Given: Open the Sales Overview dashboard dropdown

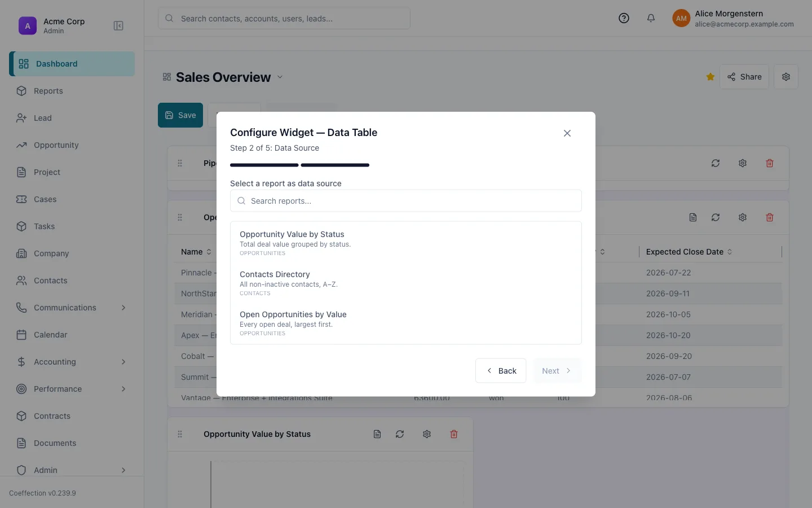Looking at the screenshot, I should 280,77.
